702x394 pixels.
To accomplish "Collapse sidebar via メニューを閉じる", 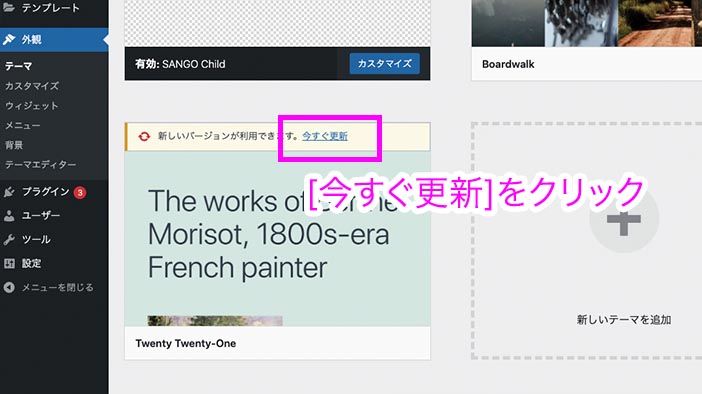I will pyautogui.click(x=58, y=287).
